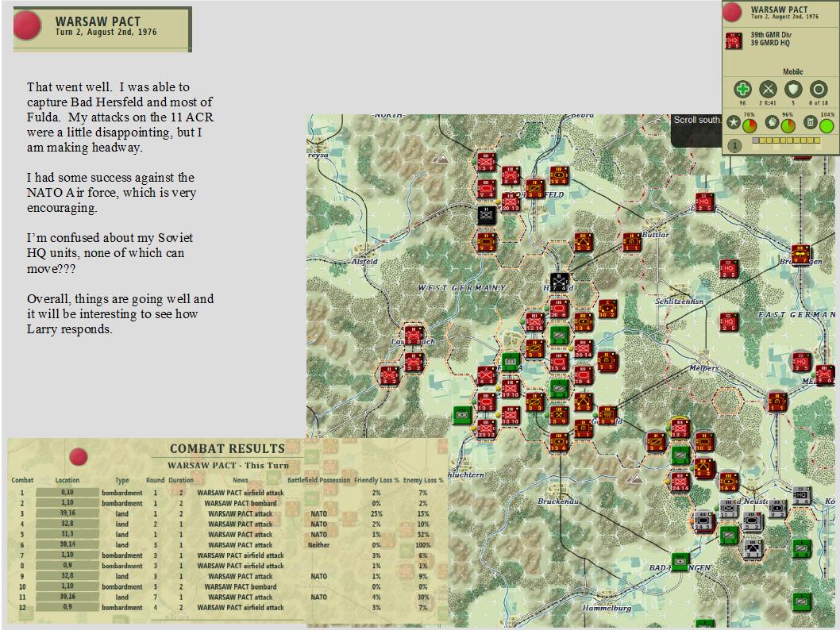This screenshot has height=630, width=840.
Task: Select the 20-13 mechanized regiment on the map
Action: tap(510, 202)
